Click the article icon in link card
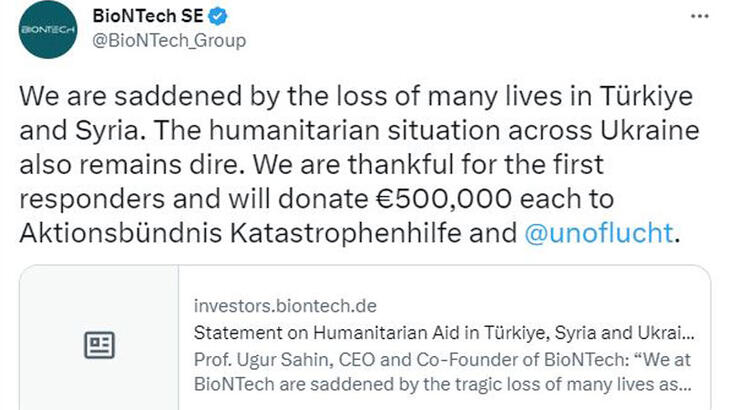Screen dimensions: 729x410 pos(98,345)
